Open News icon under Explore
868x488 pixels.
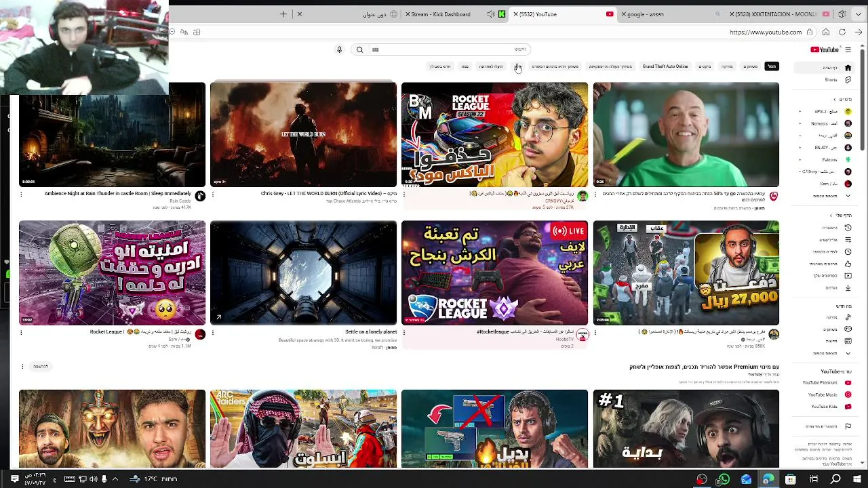tap(848, 341)
